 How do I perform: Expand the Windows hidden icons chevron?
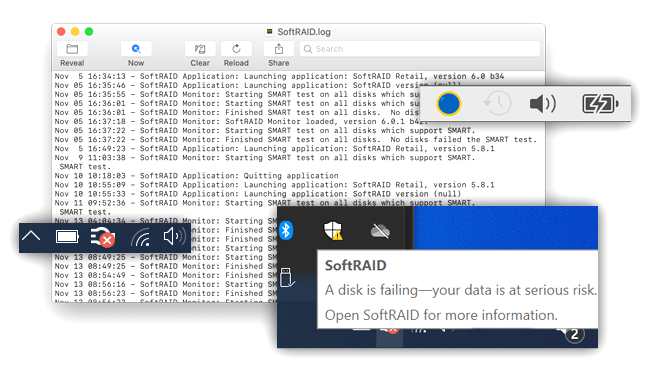tap(31, 236)
